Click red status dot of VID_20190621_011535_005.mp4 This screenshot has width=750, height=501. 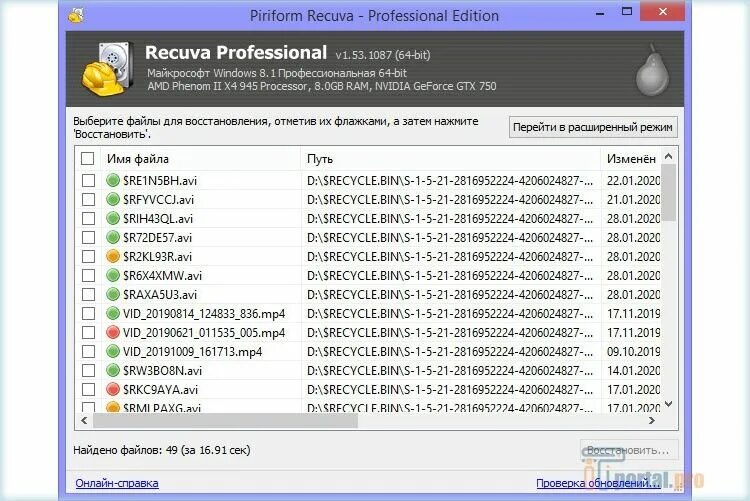[113, 333]
